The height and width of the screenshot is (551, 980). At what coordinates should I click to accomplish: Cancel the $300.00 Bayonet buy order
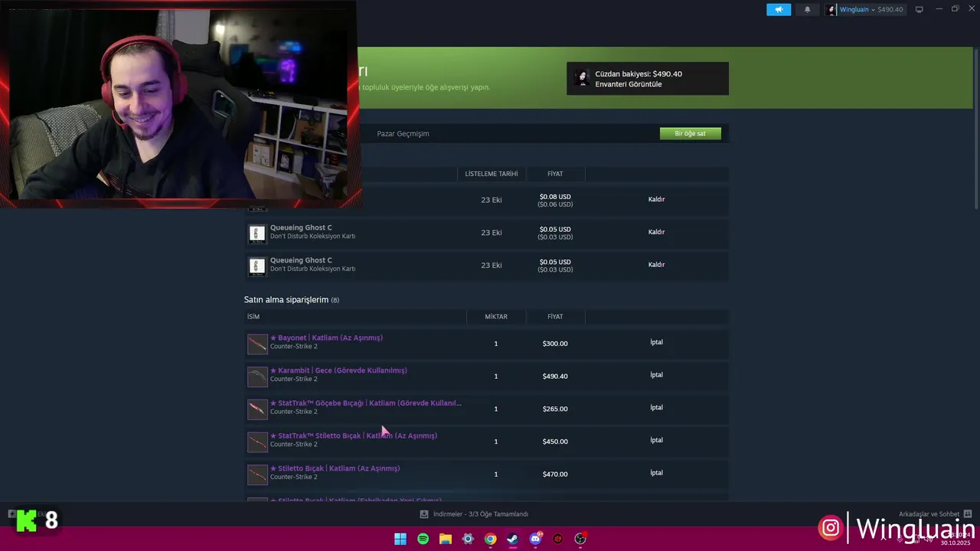(656, 342)
